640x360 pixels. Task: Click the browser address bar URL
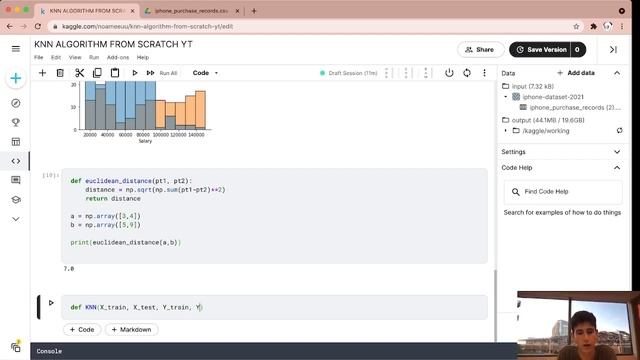[147, 26]
